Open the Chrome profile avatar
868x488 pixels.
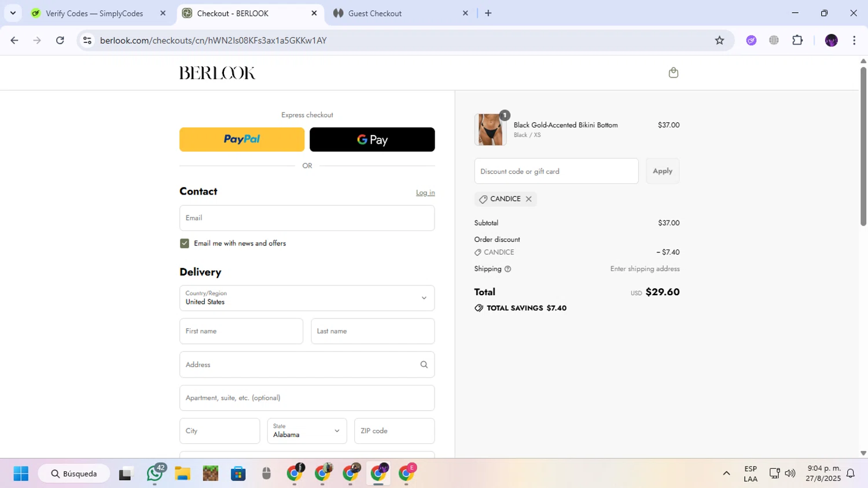point(831,41)
